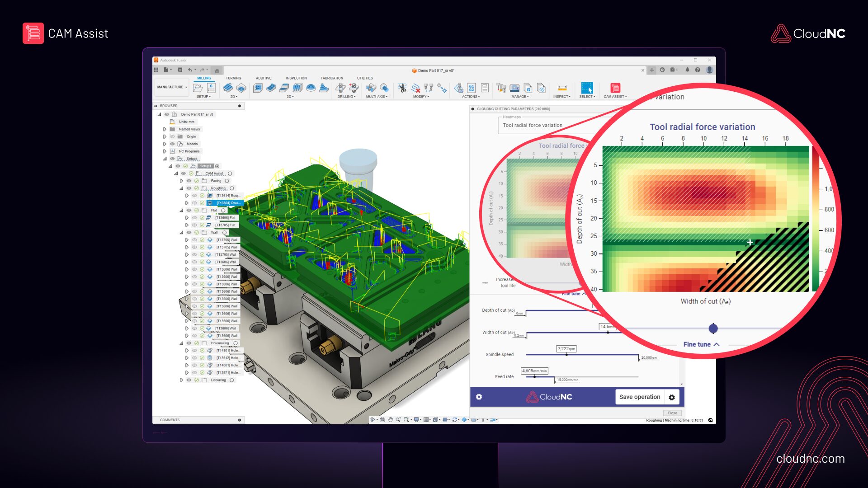Open the 2D milling toolpath menu
This screenshot has width=868, height=488.
coord(234,96)
